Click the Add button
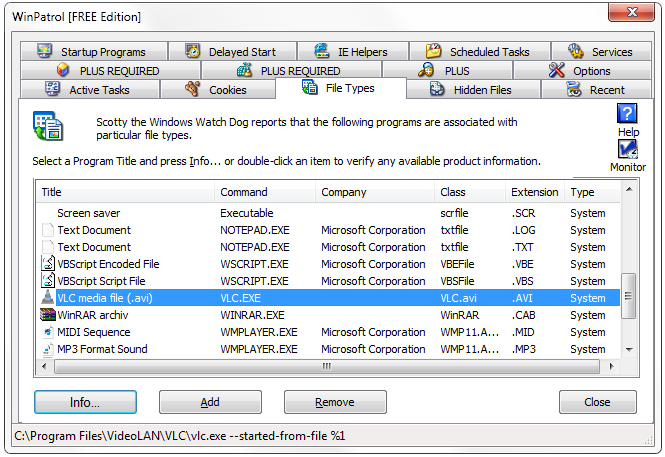The width and height of the screenshot is (665, 457). click(x=210, y=402)
